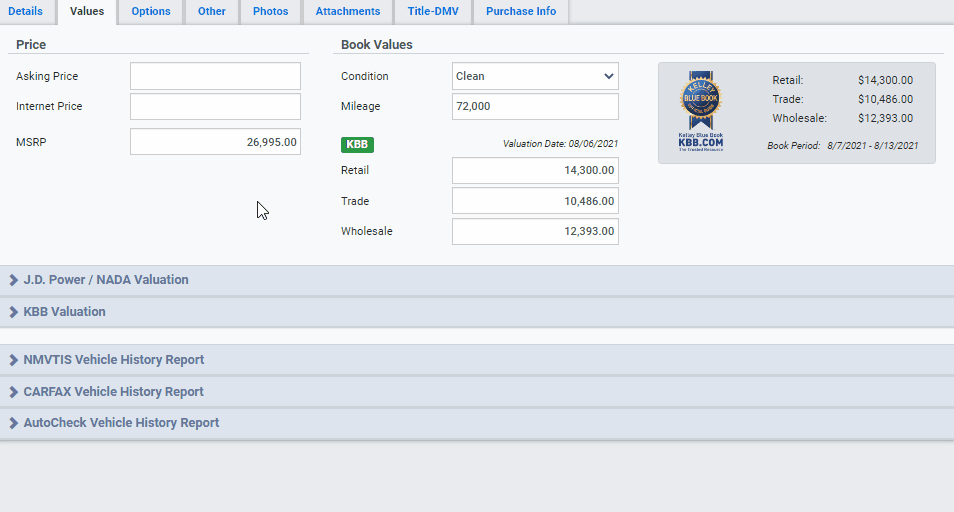Open the Condition dropdown
Viewport: 954px width, 512px height.
[535, 76]
